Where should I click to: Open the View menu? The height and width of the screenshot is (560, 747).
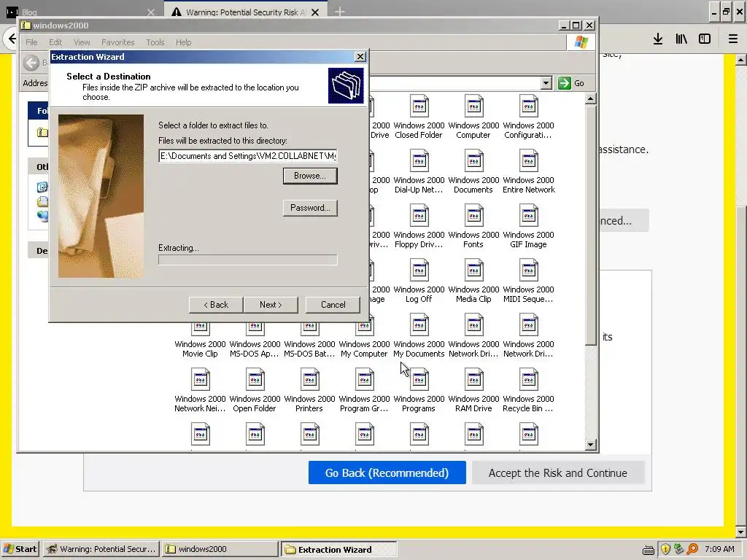tap(82, 42)
